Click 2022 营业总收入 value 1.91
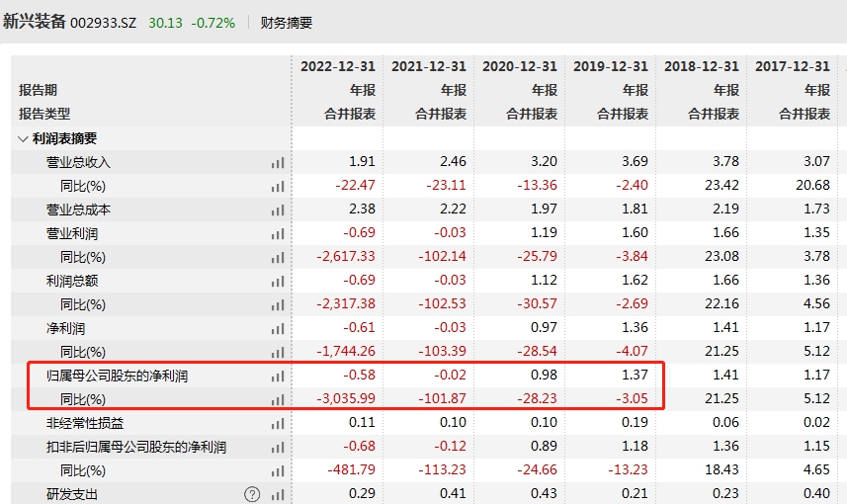The height and width of the screenshot is (504, 847). (362, 161)
